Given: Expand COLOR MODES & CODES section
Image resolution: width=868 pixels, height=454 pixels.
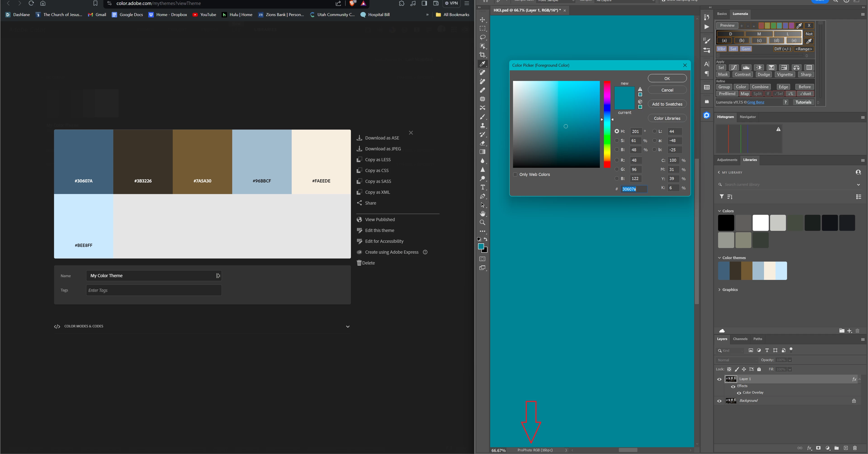Looking at the screenshot, I should [347, 327].
